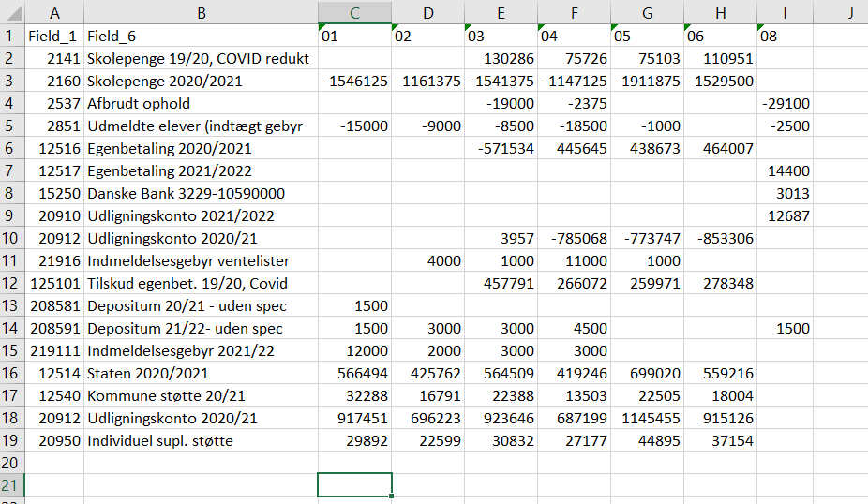Click 'Kommune støtte 20/21' cell
868x504 pixels.
click(x=201, y=395)
